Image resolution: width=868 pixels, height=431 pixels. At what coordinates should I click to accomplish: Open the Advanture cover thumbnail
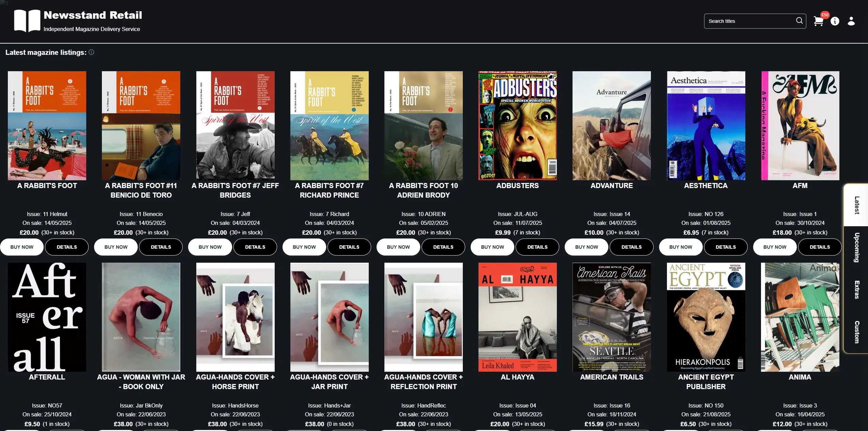(x=611, y=125)
